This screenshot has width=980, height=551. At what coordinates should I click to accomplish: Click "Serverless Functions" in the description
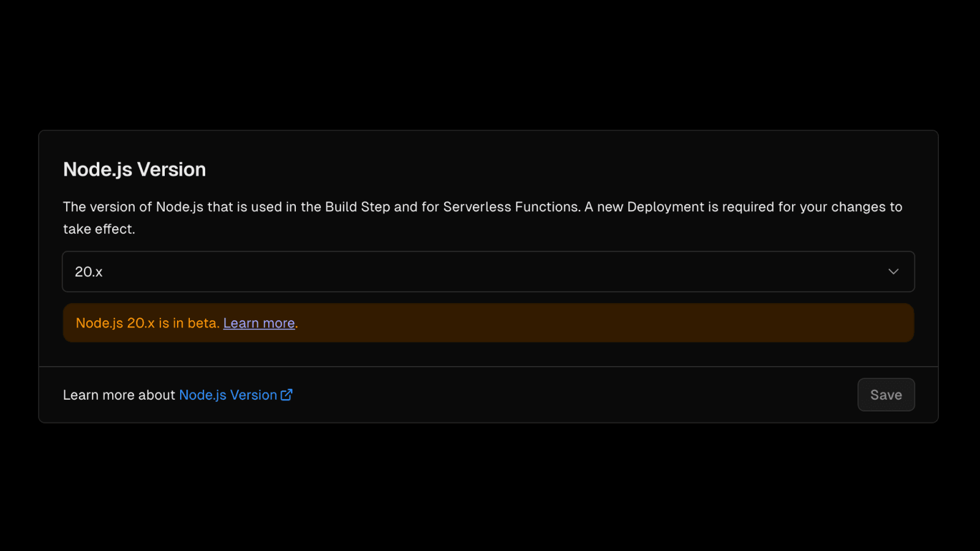(x=511, y=207)
